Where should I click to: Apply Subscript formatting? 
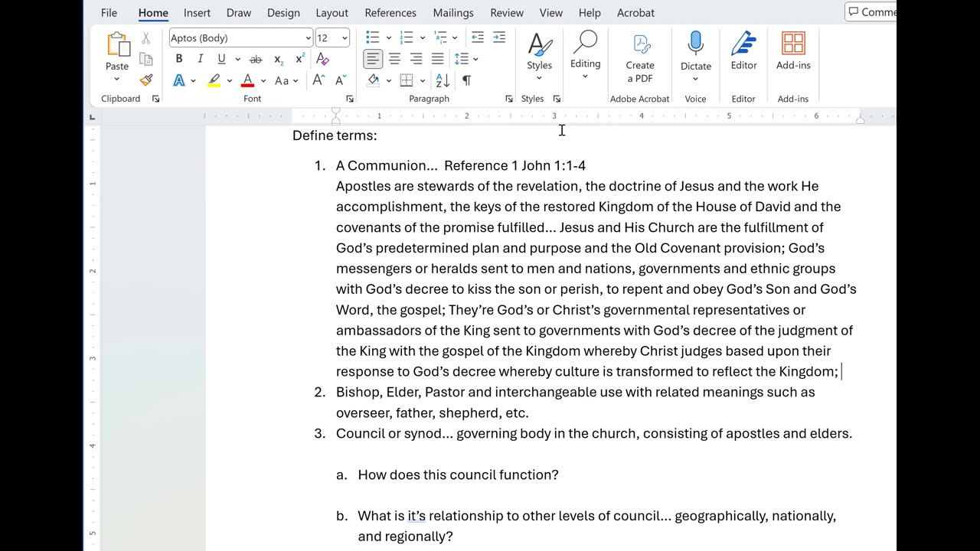tap(279, 59)
